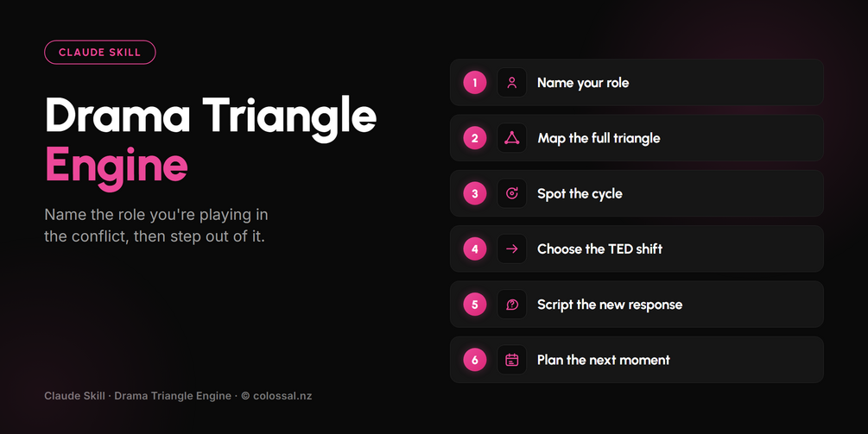The width and height of the screenshot is (868, 434).
Task: Select the pink number 3 badge
Action: click(474, 193)
